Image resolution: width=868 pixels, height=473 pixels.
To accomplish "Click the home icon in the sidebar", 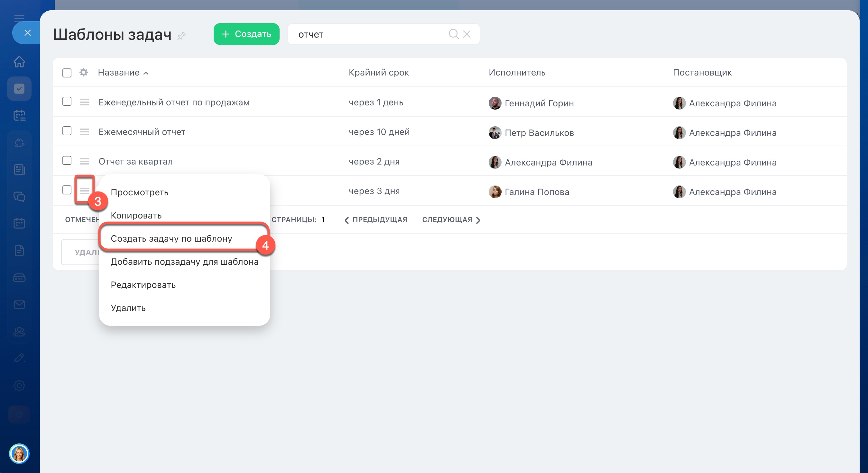I will coord(19,62).
